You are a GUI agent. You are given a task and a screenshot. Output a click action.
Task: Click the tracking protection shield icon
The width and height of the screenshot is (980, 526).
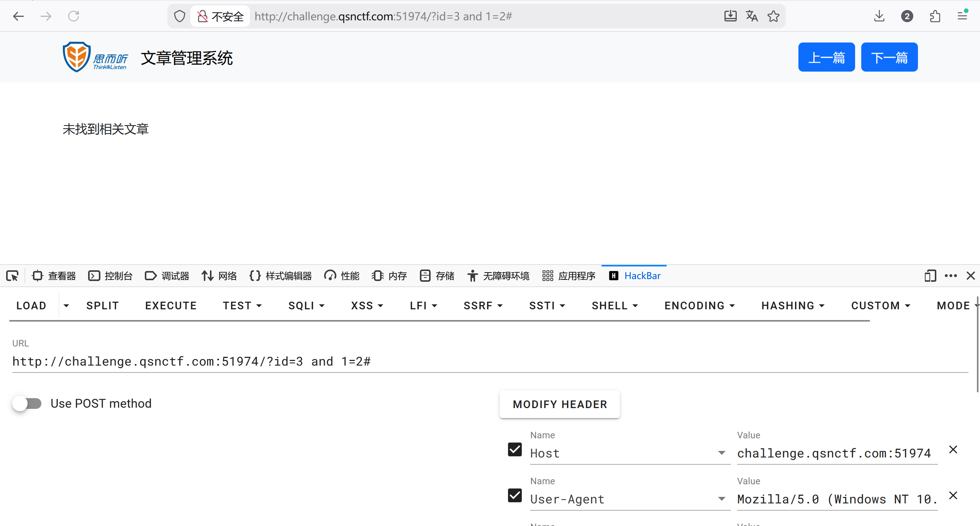pyautogui.click(x=180, y=16)
